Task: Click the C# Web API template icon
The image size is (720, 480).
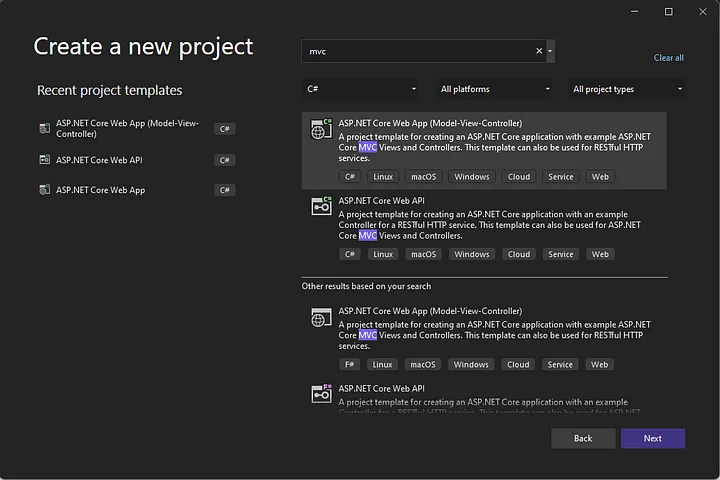Action: coord(321,206)
